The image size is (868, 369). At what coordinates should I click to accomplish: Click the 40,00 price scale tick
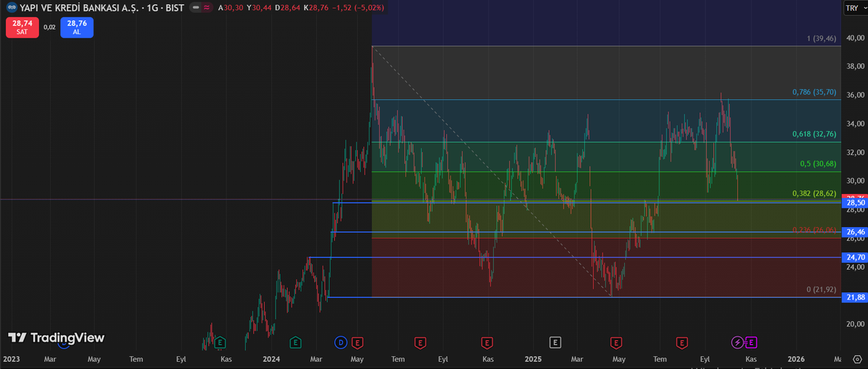tap(856, 38)
